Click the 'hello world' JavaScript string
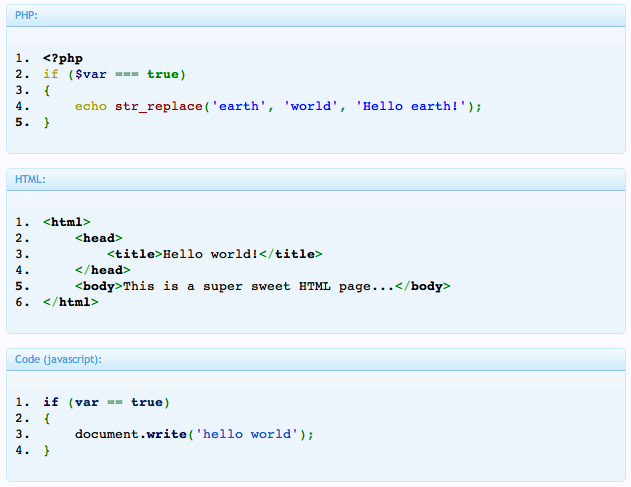The image size is (631, 487). 247,434
